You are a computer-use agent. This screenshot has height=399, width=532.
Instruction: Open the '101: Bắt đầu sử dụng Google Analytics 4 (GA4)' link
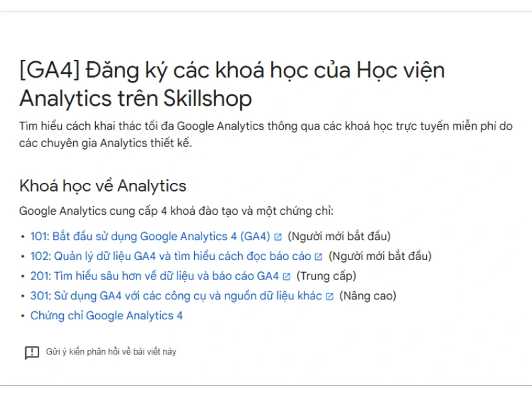click(150, 236)
